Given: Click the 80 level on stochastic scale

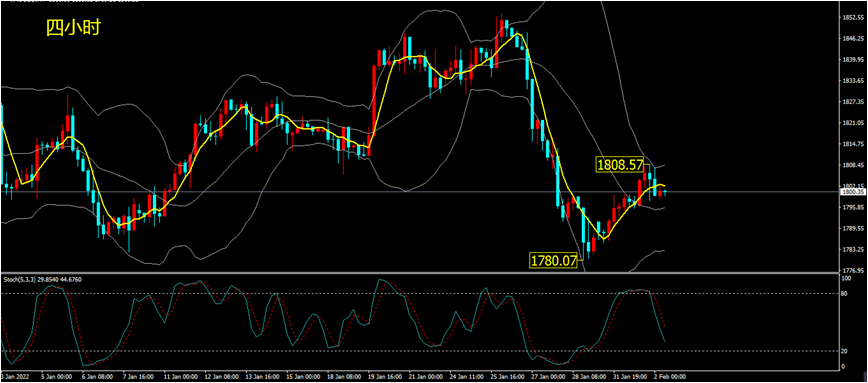Looking at the screenshot, I should (x=845, y=294).
